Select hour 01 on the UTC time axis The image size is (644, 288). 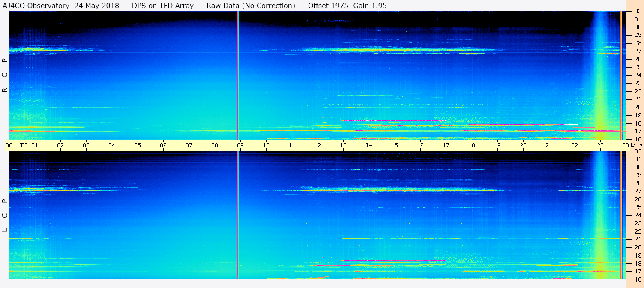coord(35,145)
